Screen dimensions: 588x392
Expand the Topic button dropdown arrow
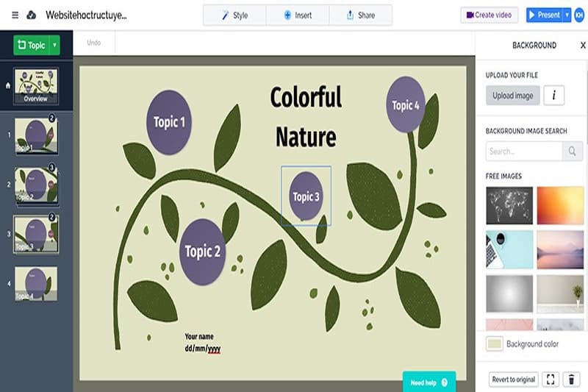pyautogui.click(x=54, y=46)
